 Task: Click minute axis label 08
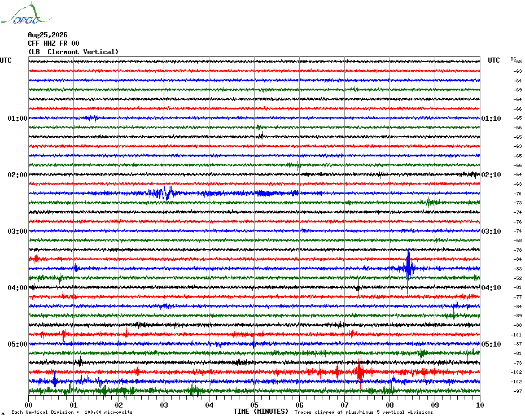click(390, 405)
